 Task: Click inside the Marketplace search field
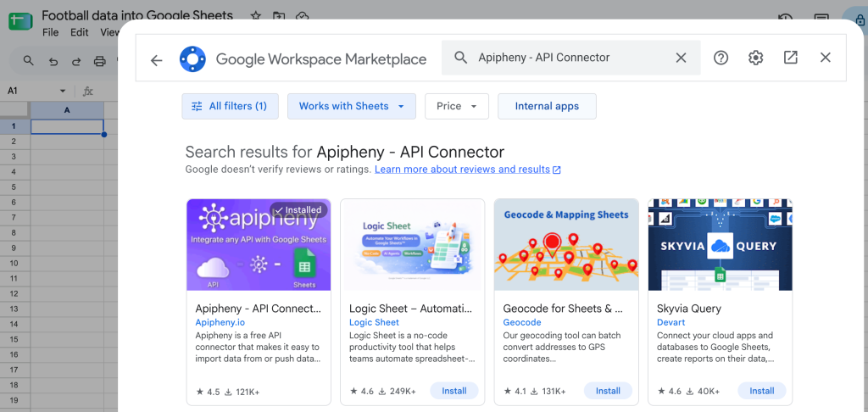click(570, 58)
